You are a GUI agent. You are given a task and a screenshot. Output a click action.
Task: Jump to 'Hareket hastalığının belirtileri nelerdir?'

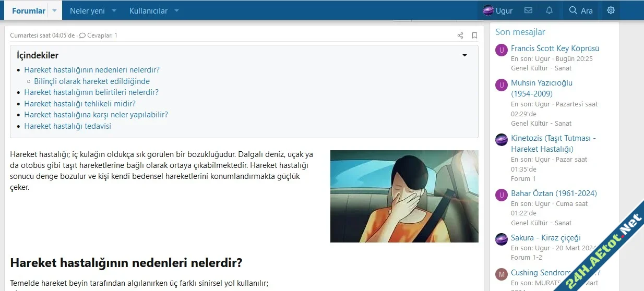(x=91, y=92)
